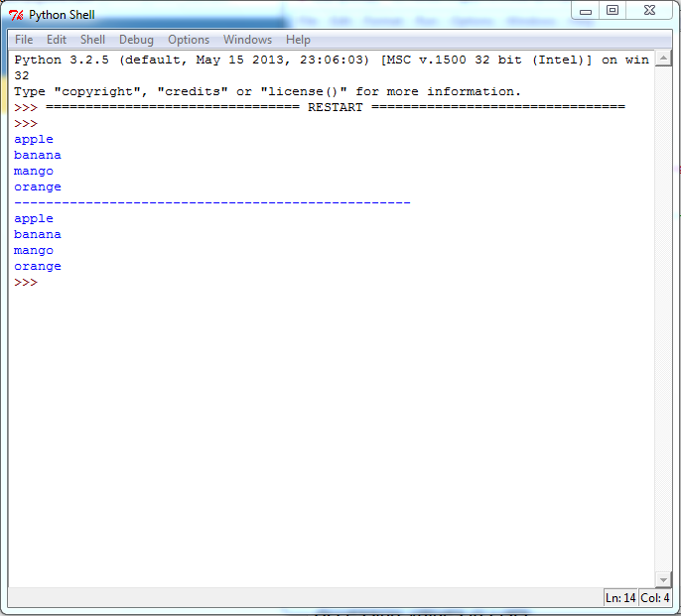Open the Edit menu
This screenshot has height=616, width=681.
click(57, 40)
